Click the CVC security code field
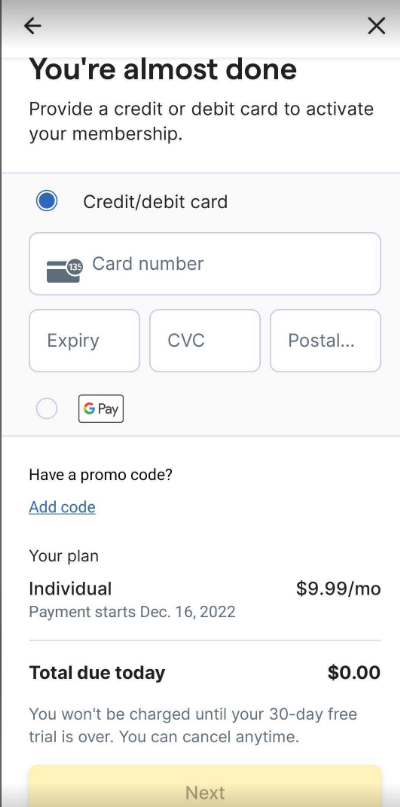This screenshot has height=807, width=400. click(205, 341)
